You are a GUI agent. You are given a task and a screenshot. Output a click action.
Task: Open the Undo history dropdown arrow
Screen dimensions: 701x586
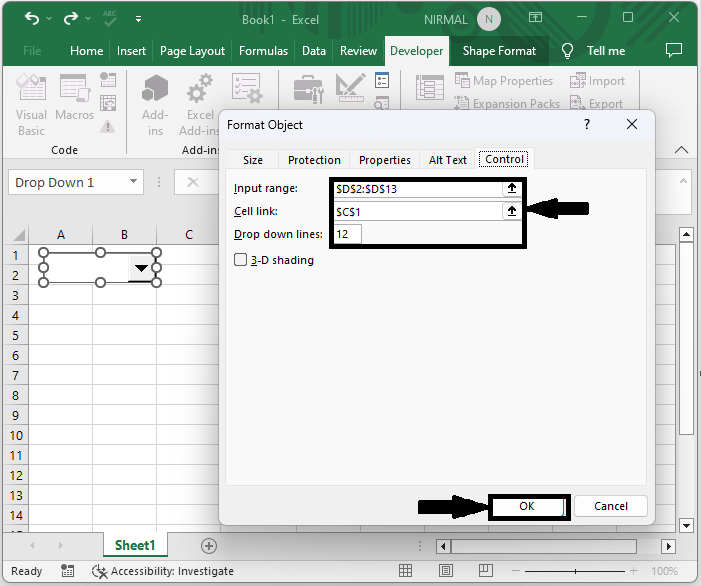(x=49, y=19)
